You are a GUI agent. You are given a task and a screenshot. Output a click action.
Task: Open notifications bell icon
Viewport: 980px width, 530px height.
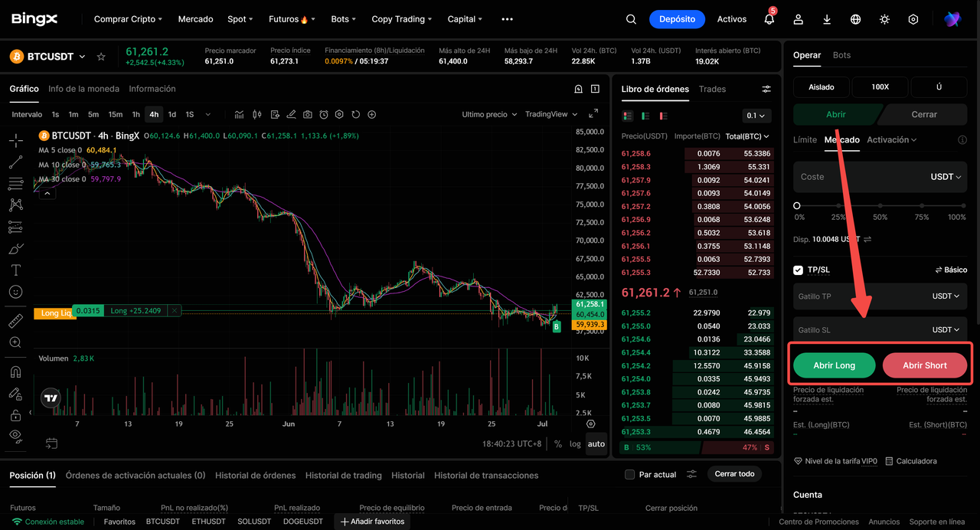769,19
